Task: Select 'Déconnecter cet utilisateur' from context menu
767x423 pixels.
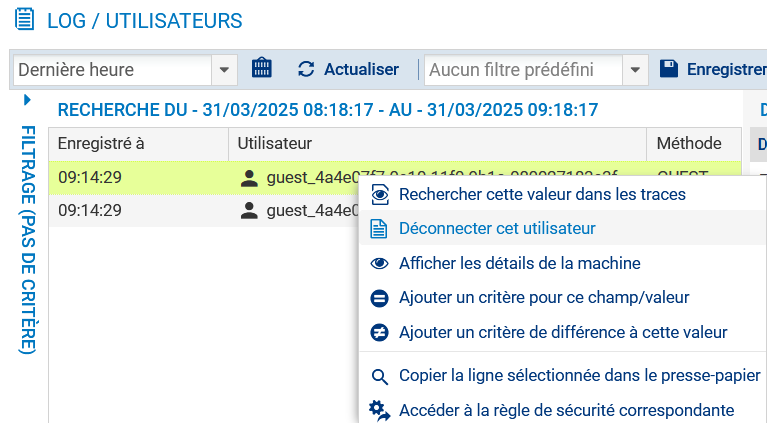Action: (496, 229)
